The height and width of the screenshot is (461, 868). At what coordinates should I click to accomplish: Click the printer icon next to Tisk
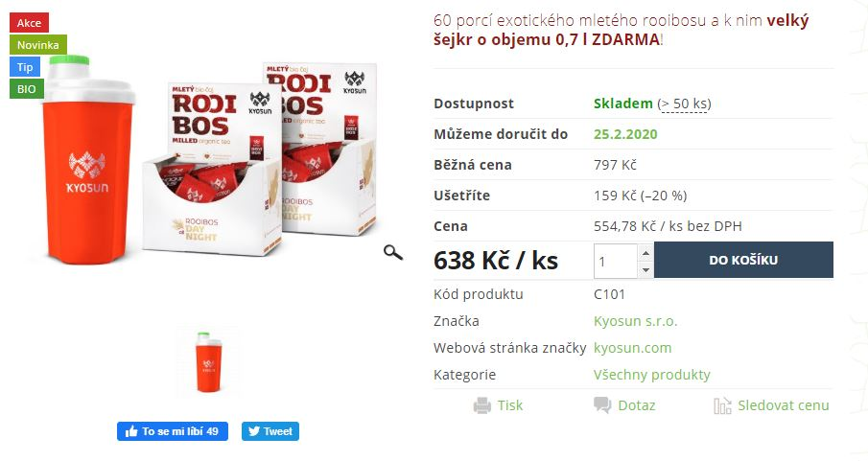482,405
